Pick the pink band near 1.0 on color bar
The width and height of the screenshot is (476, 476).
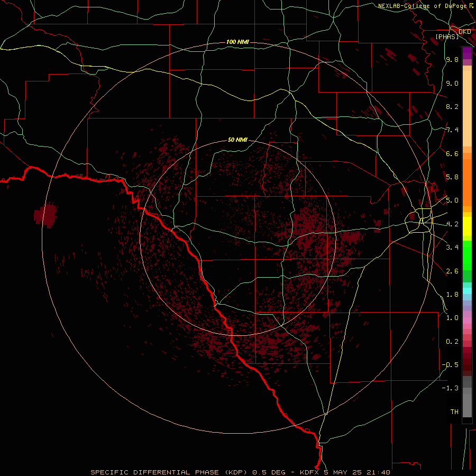(x=467, y=320)
